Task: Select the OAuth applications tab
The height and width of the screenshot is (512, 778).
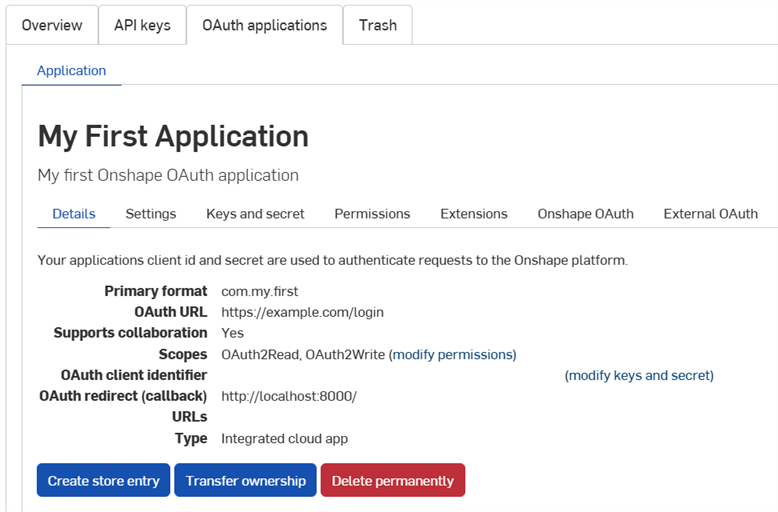Action: (x=264, y=25)
